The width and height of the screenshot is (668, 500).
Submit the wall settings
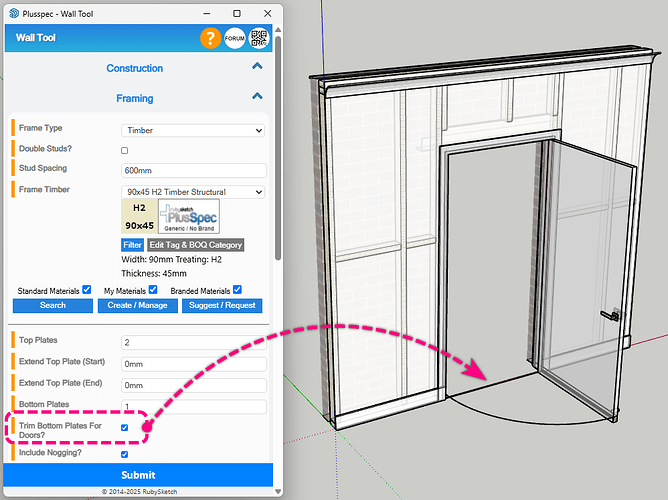[138, 475]
